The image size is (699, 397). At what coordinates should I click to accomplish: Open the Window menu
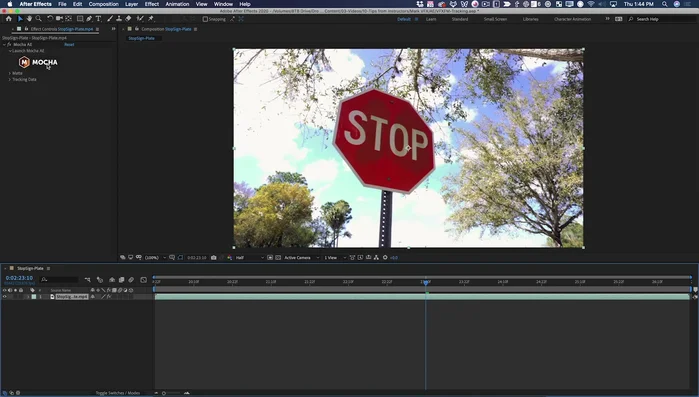[223, 4]
